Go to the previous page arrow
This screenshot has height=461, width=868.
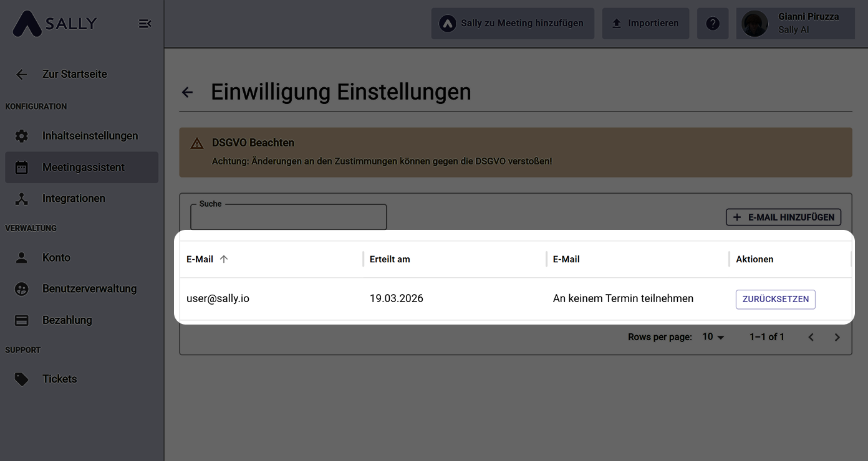pyautogui.click(x=811, y=337)
